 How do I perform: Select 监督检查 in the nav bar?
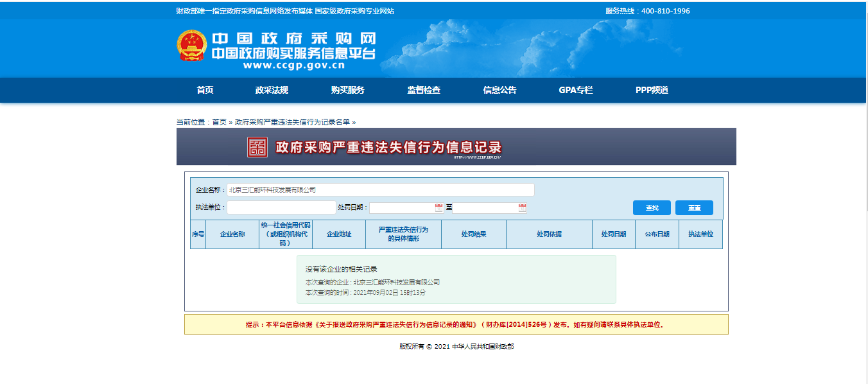(x=424, y=90)
